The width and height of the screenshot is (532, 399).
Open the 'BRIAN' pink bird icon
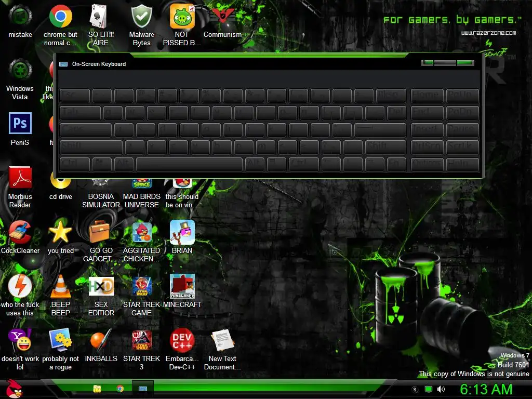pyautogui.click(x=182, y=237)
